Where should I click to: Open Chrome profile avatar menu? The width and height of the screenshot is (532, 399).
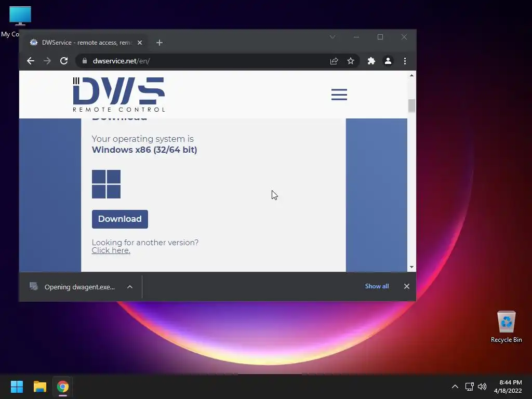pos(388,61)
